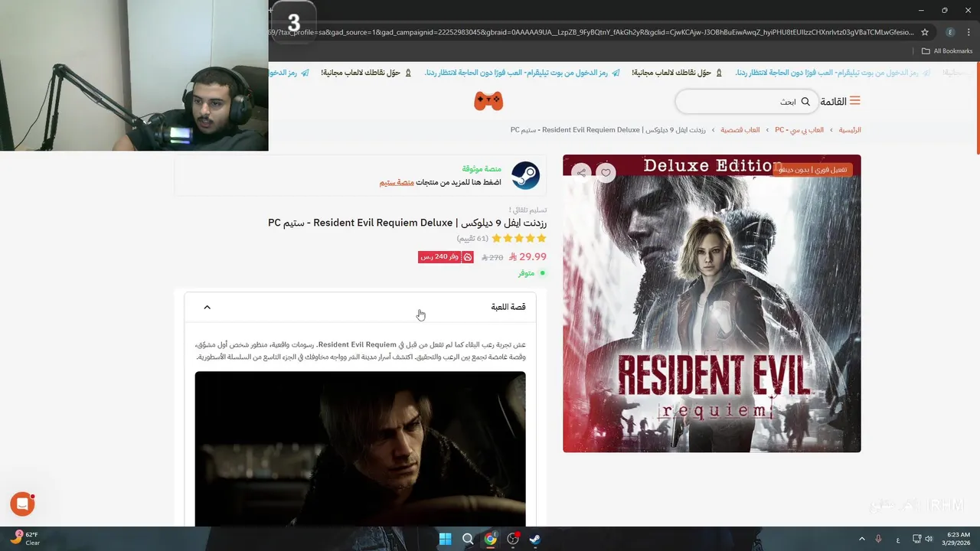Switch to Chrome in the taskbar
Viewport: 980px width, 551px height.
pyautogui.click(x=490, y=539)
